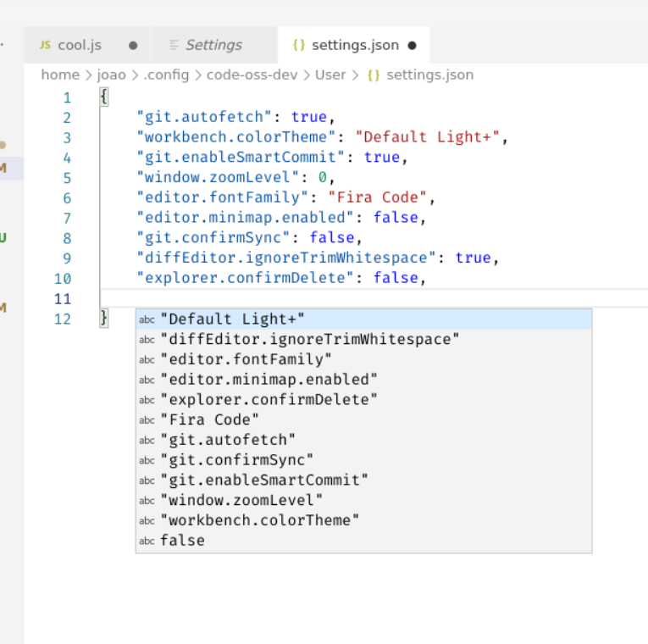Select suggestion "window.zoomLevel"
The height and width of the screenshot is (644, 648).
click(363, 500)
